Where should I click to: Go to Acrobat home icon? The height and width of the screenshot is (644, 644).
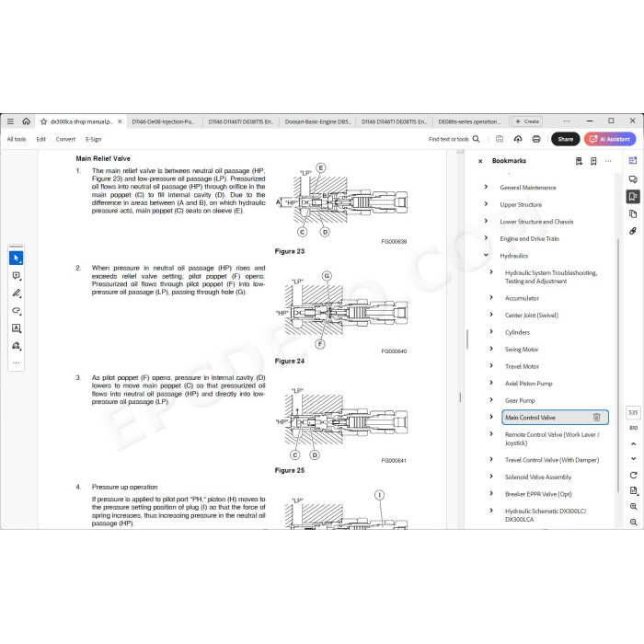27,121
